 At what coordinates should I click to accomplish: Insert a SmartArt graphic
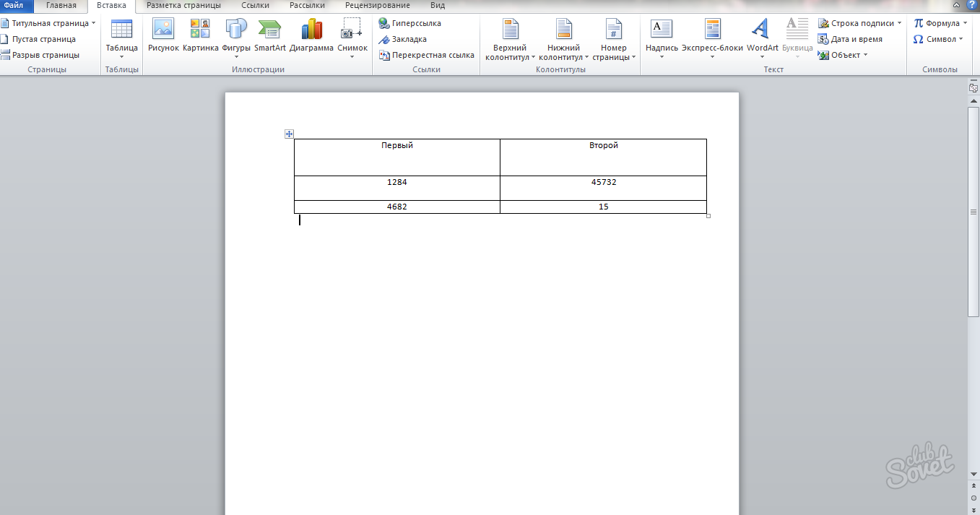[269, 30]
